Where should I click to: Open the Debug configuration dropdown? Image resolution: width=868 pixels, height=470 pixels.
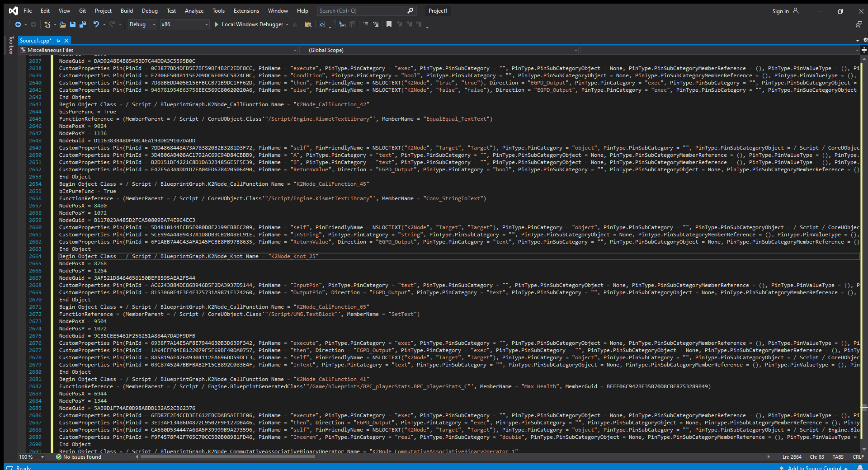click(x=142, y=24)
